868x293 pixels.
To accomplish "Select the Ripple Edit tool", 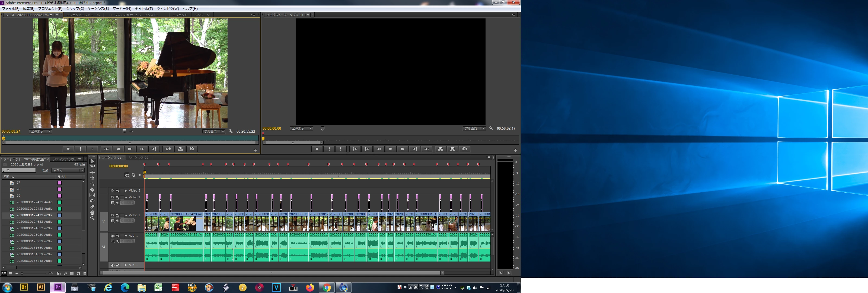I will click(92, 173).
